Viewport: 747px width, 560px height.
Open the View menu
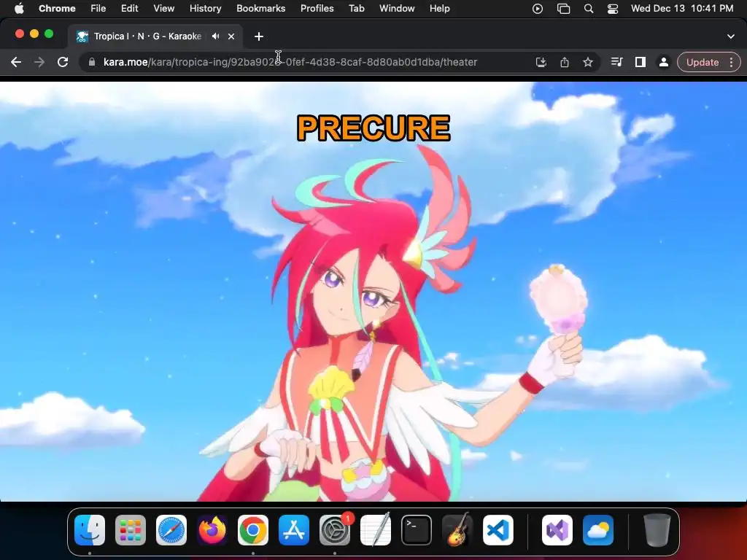coord(163,8)
